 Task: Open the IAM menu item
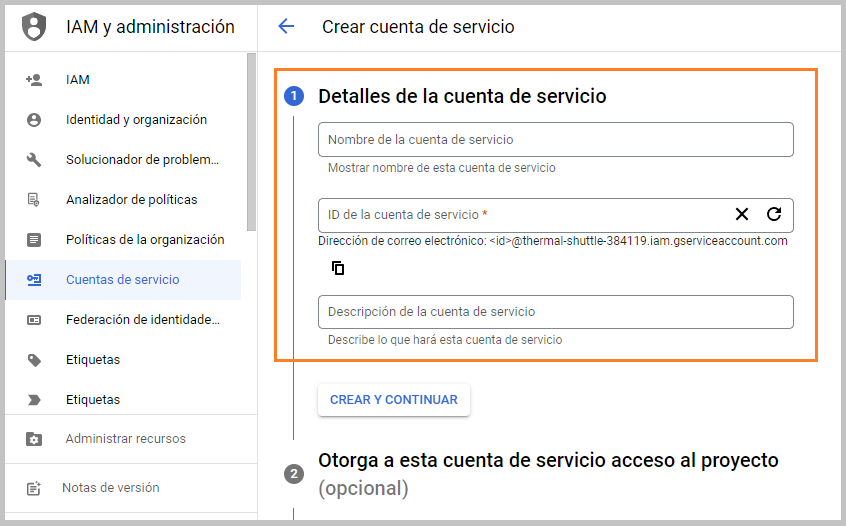(123, 80)
